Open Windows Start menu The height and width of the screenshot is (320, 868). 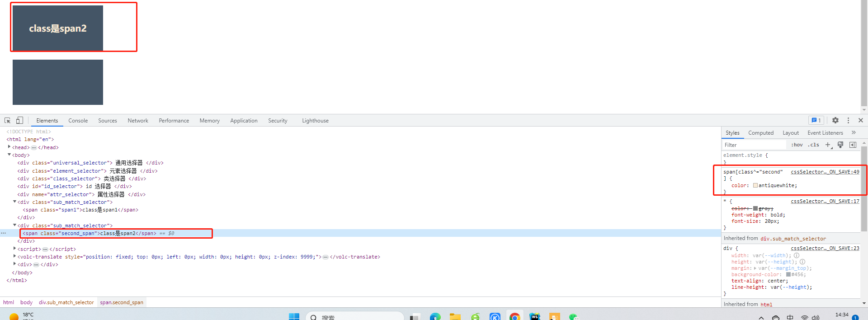click(x=294, y=316)
